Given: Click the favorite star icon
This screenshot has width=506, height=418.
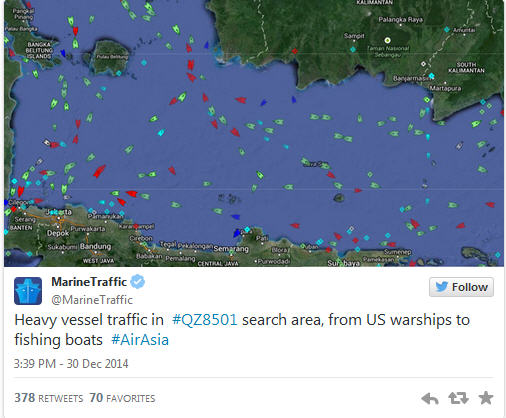Looking at the screenshot, I should tap(486, 398).
